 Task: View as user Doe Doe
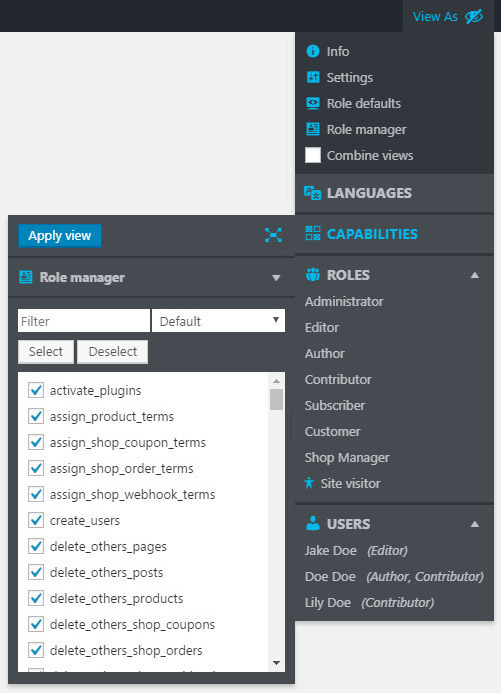click(394, 577)
